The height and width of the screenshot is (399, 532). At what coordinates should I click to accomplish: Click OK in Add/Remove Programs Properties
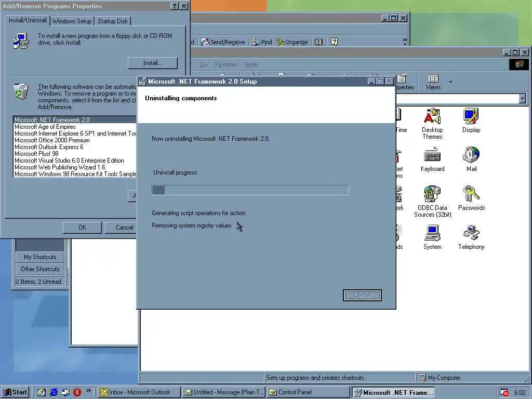82,228
